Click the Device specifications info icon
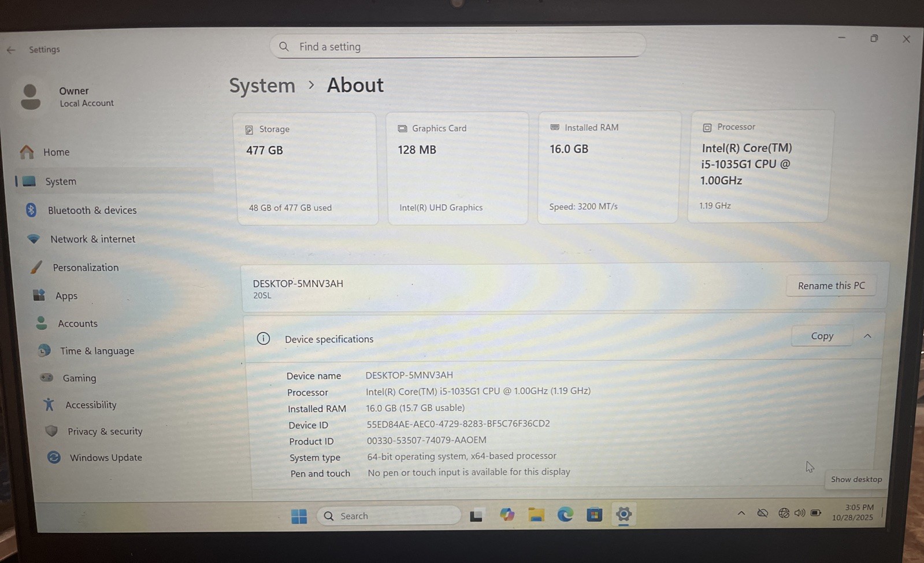Screen dimensions: 924x563 [x=264, y=339]
